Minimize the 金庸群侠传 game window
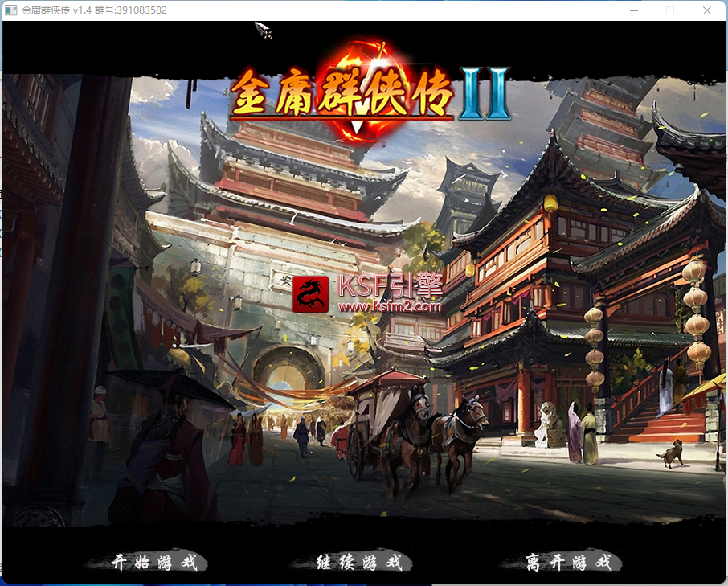This screenshot has height=586, width=728. [634, 10]
